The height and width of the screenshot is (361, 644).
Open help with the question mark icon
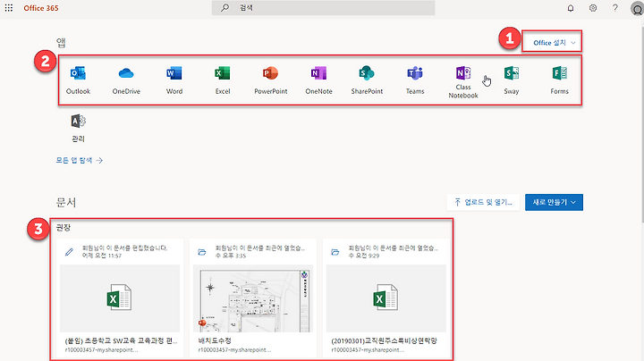614,8
